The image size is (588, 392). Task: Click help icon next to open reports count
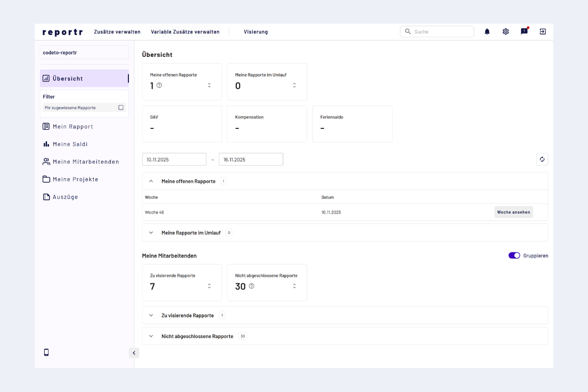click(x=159, y=85)
